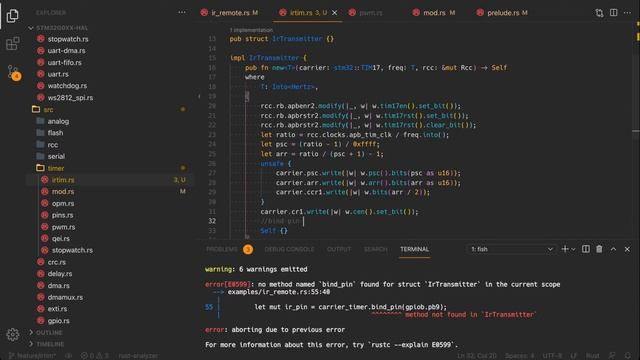
Task: Open pins.rs file
Action: (62, 215)
